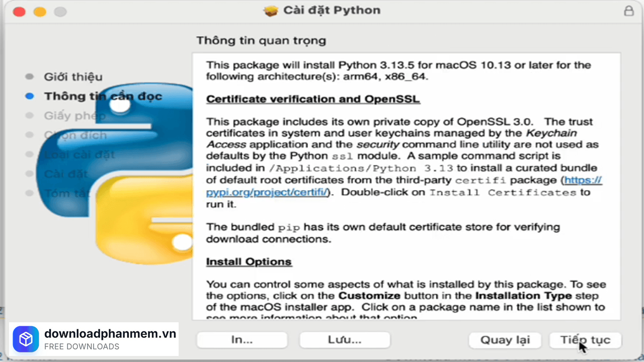Jump to the Cài đặt step

(65, 174)
